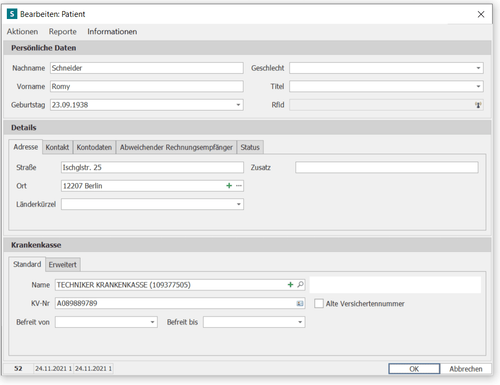Open the Informationen menu
Screen dimensions: 500x385
(x=112, y=32)
